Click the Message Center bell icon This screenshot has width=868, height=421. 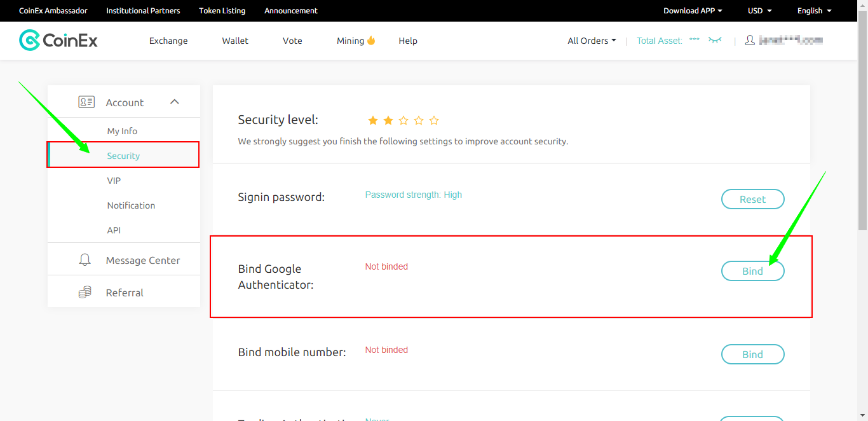[x=85, y=259]
